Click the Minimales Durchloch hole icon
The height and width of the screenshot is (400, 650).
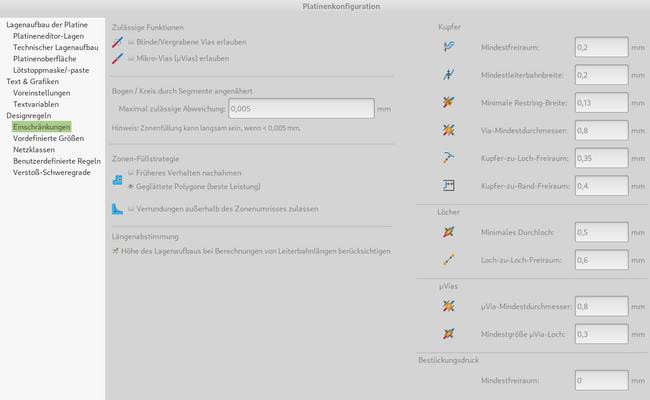coord(449,232)
